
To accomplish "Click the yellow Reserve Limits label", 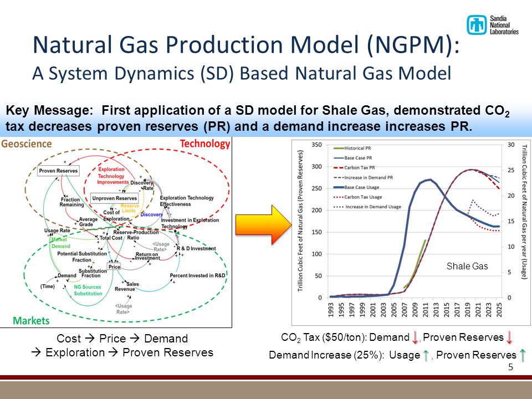I will (x=130, y=208).
